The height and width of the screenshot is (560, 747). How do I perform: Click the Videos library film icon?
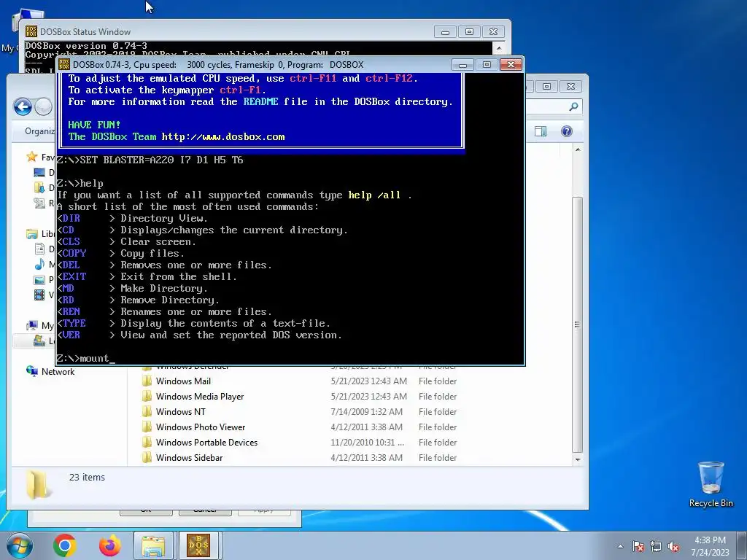39,295
